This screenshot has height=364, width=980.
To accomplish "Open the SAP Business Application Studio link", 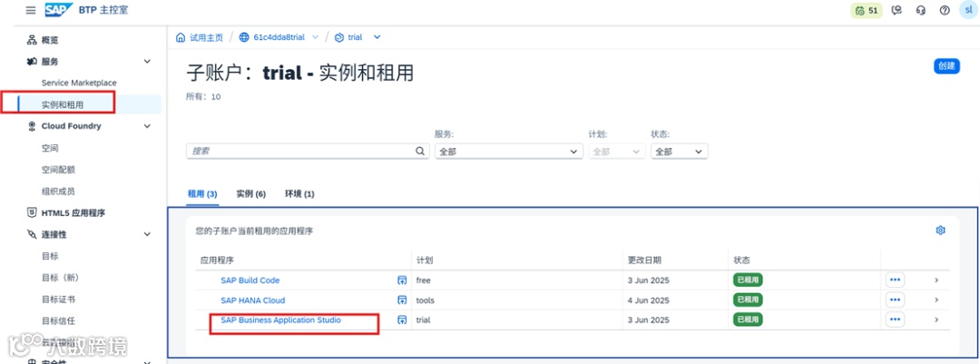I will coord(280,320).
